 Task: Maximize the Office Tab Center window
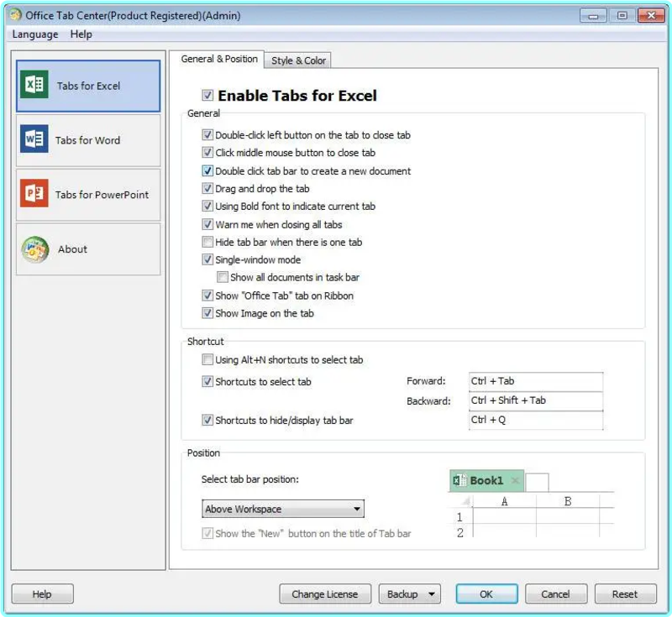pos(622,16)
